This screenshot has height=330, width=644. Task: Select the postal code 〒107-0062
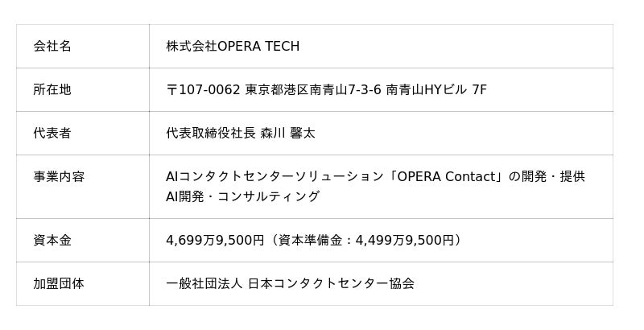click(x=203, y=89)
